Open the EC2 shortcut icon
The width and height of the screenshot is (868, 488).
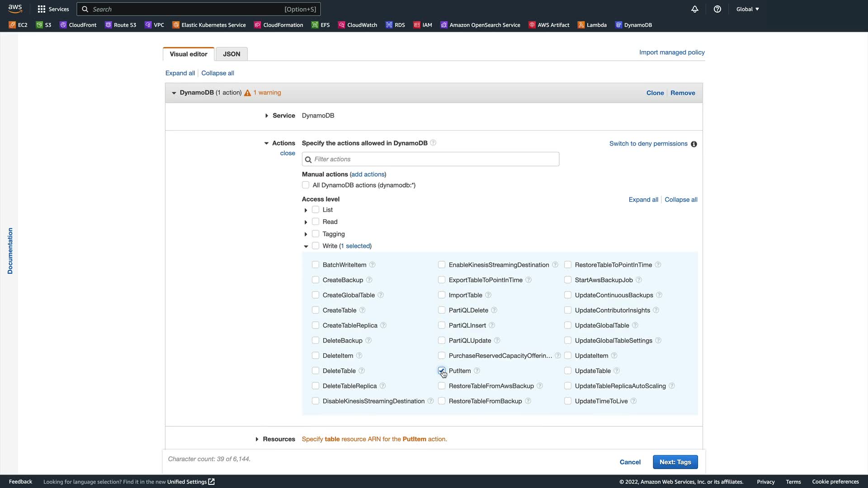tap(12, 25)
